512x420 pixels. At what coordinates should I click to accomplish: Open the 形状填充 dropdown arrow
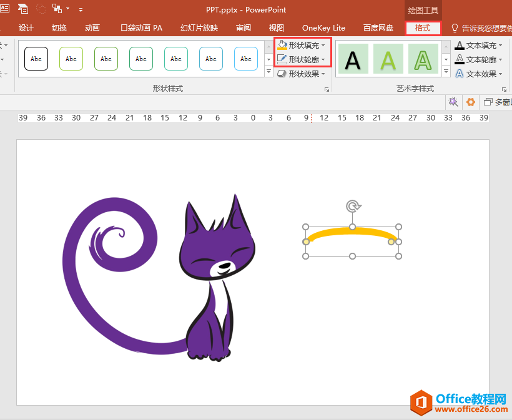tap(323, 46)
